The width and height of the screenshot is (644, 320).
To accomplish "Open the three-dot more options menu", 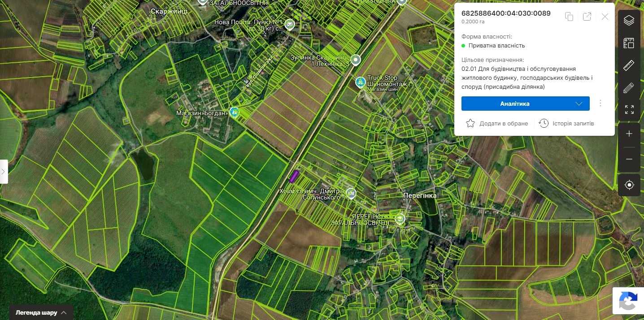I will [x=600, y=104].
